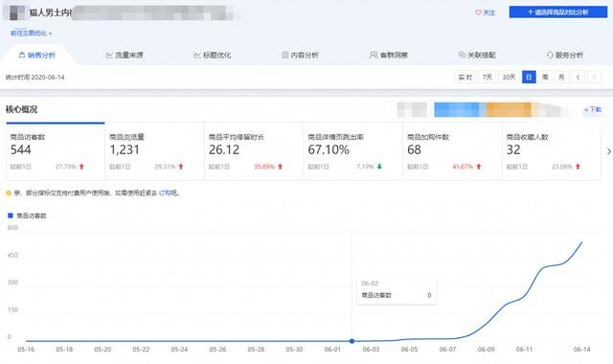
Task: Go to next date with right chevron
Action: [x=594, y=77]
